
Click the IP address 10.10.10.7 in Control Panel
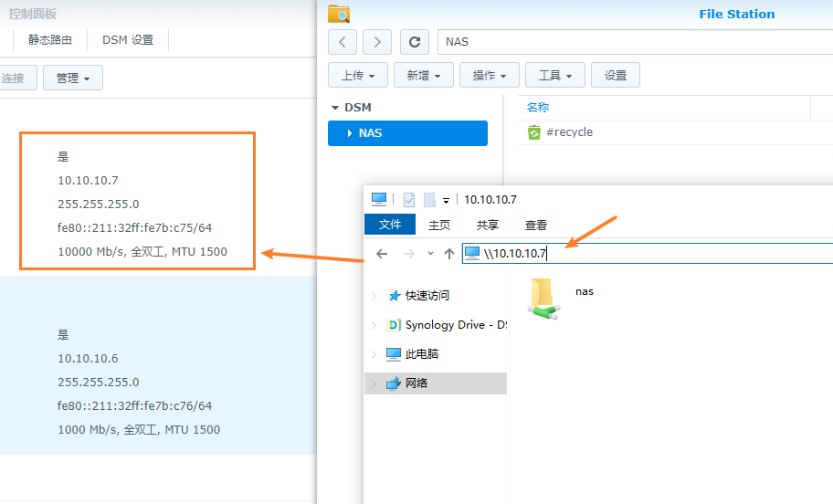point(89,181)
